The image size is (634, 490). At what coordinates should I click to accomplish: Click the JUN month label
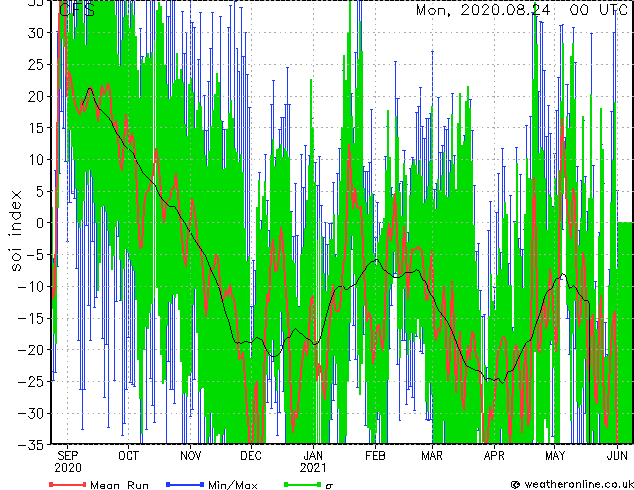click(617, 456)
